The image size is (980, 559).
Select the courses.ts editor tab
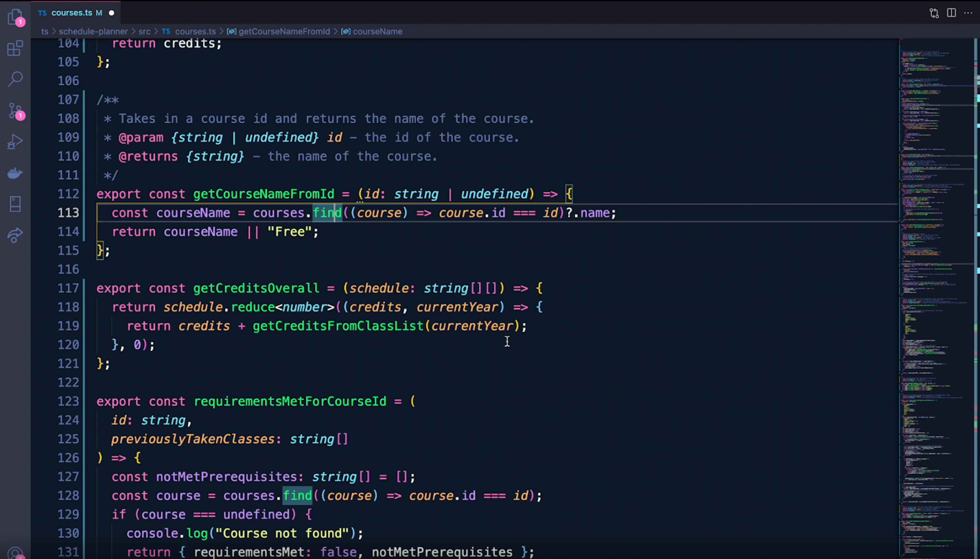pyautogui.click(x=76, y=13)
